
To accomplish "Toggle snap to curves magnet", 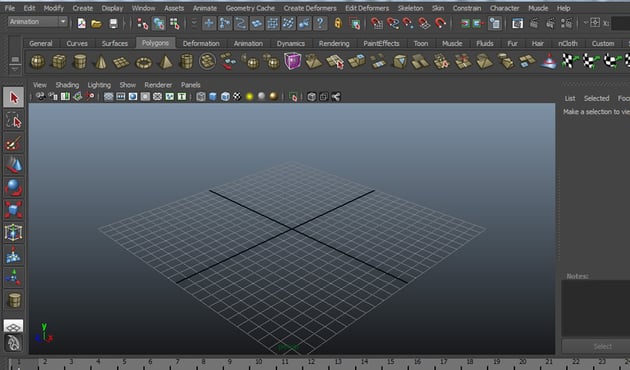I will pyautogui.click(x=393, y=24).
